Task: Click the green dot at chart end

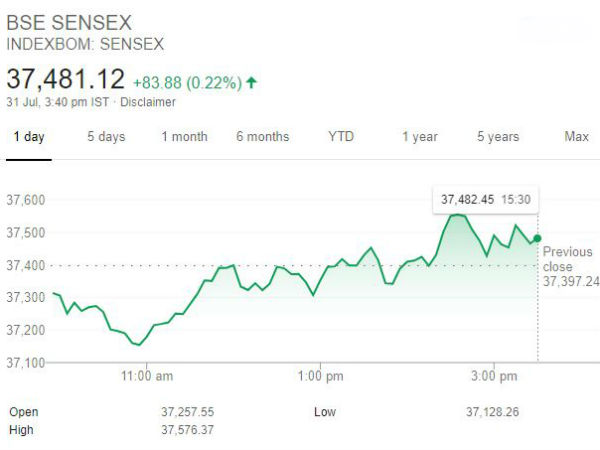Action: [537, 238]
